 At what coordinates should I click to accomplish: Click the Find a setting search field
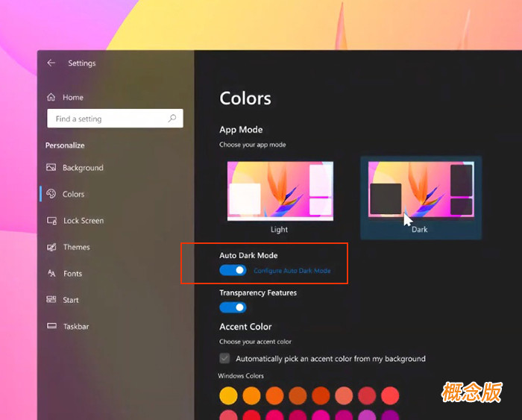(108, 119)
